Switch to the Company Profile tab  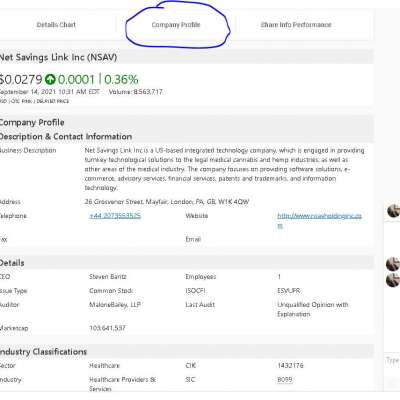[176, 25]
